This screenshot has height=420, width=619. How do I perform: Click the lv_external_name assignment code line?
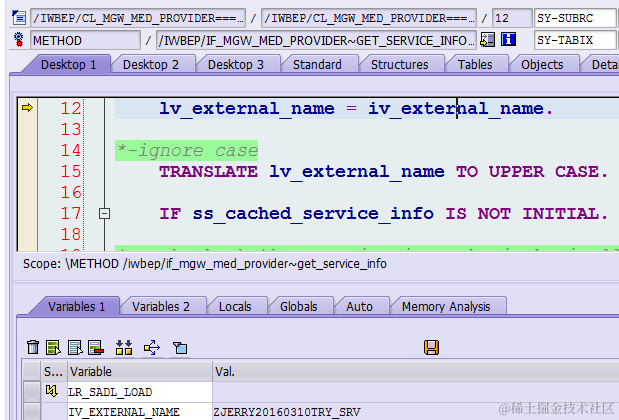356,109
